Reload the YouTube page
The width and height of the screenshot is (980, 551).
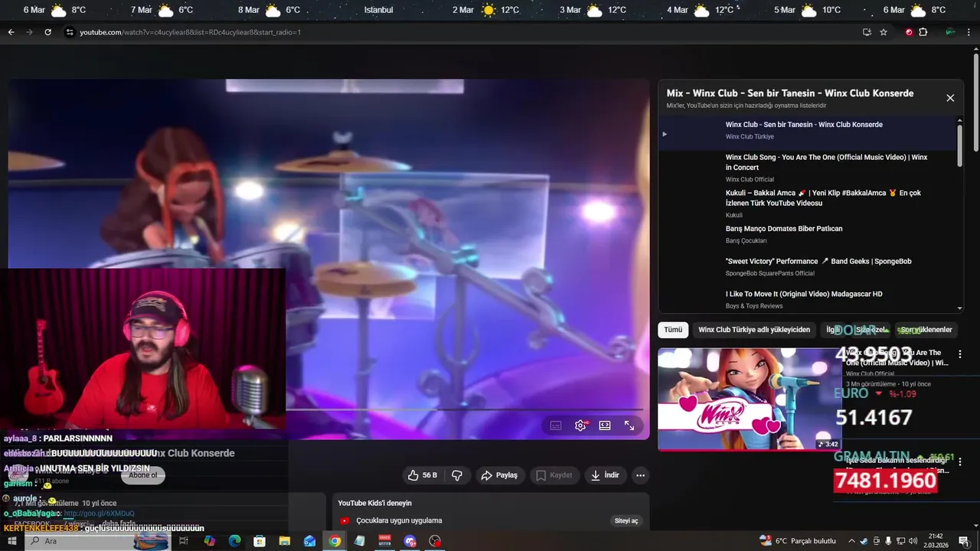[47, 32]
